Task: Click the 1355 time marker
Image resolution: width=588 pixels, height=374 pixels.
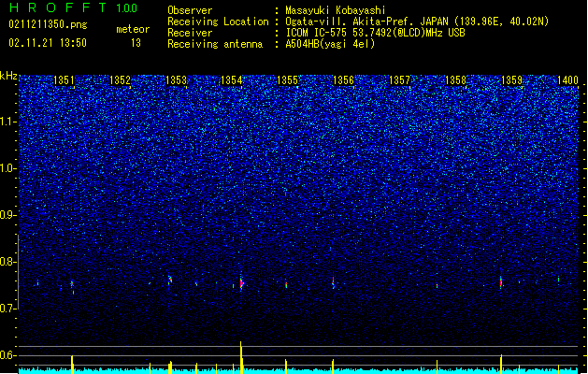Action: click(287, 80)
